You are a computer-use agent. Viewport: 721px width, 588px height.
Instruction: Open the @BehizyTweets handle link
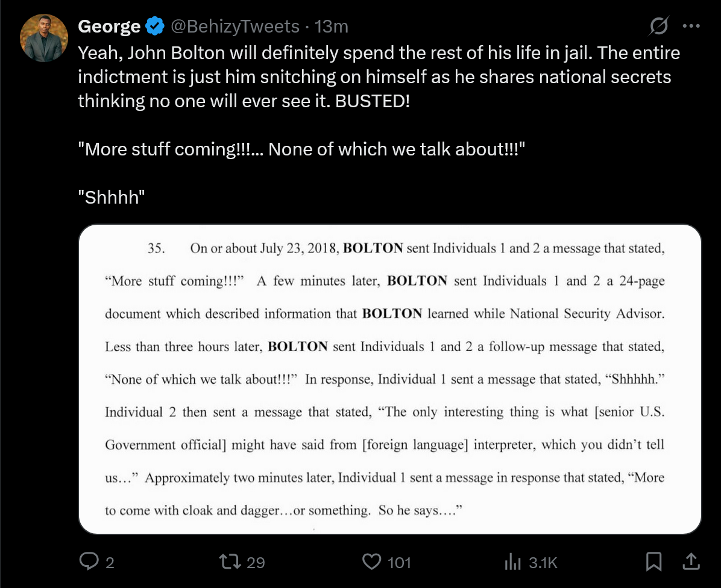(236, 27)
